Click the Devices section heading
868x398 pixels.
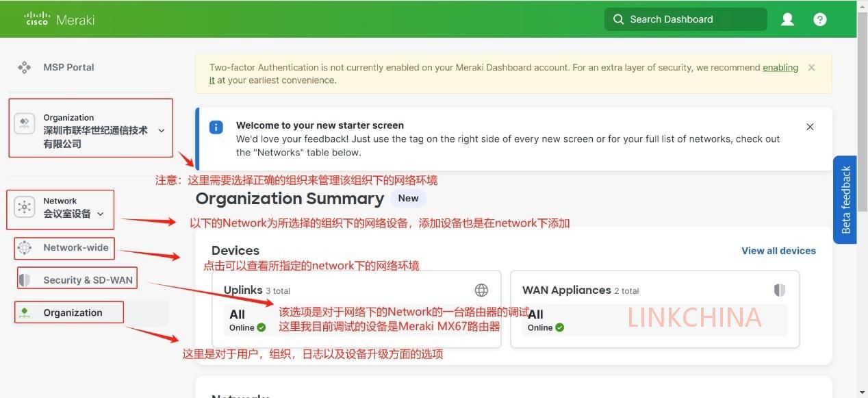(x=235, y=251)
